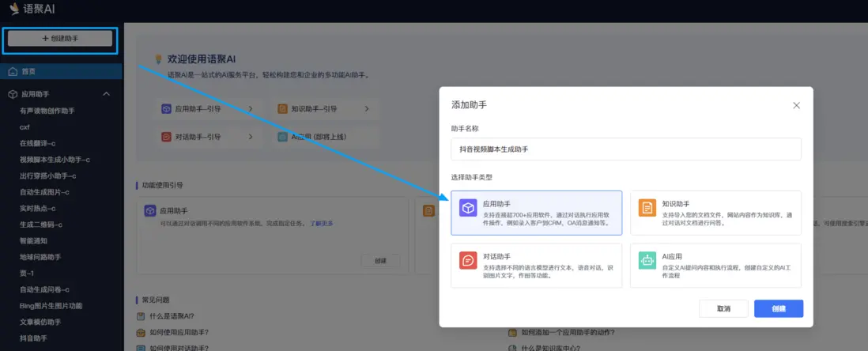Screen dimensions: 868x351
Task: Click the cube icon beside 应用助手 in sidebar
Action: pyautogui.click(x=13, y=94)
